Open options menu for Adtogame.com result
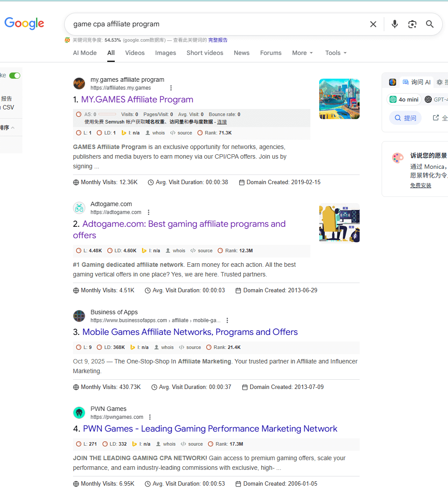Image resolution: width=448 pixels, height=494 pixels. point(149,212)
